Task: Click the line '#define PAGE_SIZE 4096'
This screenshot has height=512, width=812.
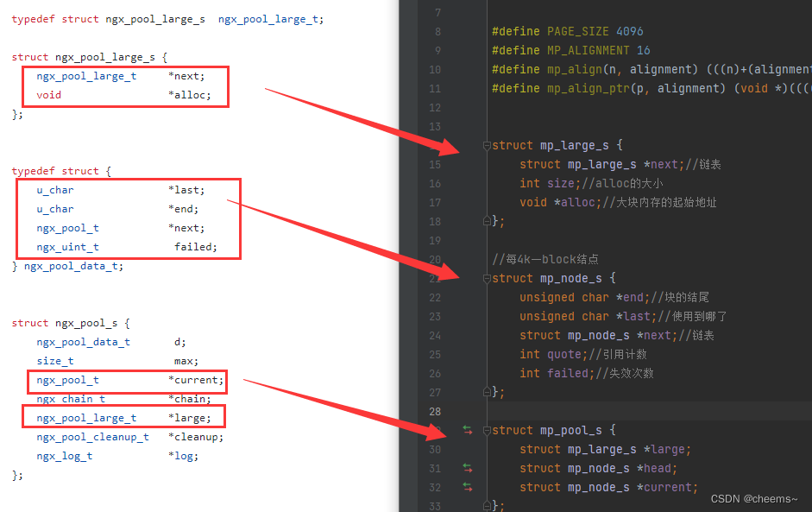Action: [x=568, y=32]
